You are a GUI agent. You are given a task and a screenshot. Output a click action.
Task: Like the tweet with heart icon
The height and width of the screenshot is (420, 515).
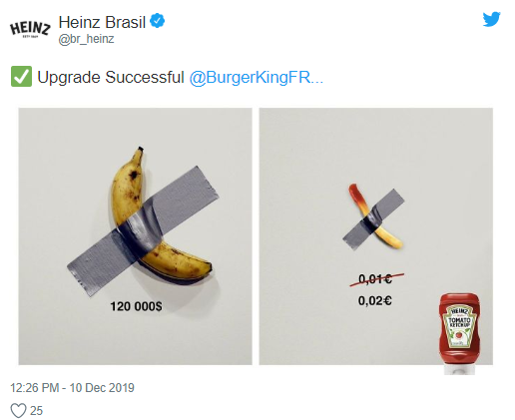click(18, 410)
